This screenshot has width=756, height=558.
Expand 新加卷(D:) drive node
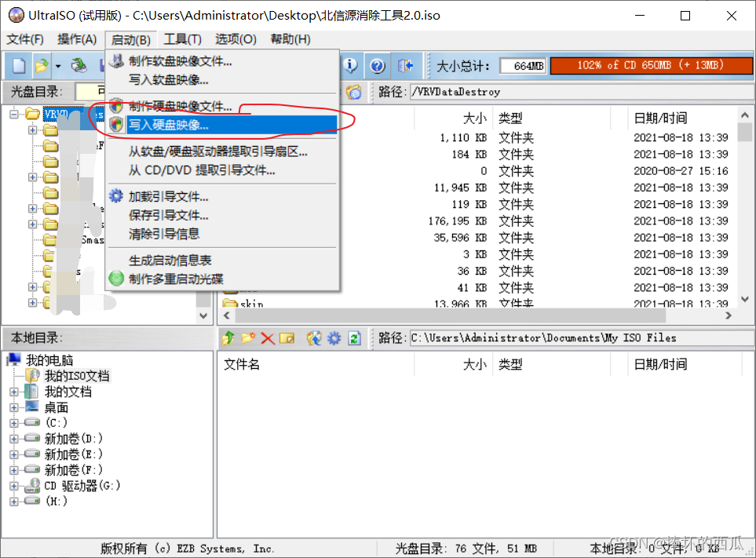[x=14, y=439]
